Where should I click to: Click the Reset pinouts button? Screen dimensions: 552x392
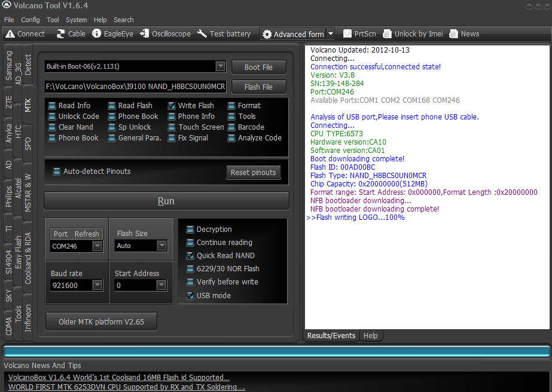coord(254,173)
